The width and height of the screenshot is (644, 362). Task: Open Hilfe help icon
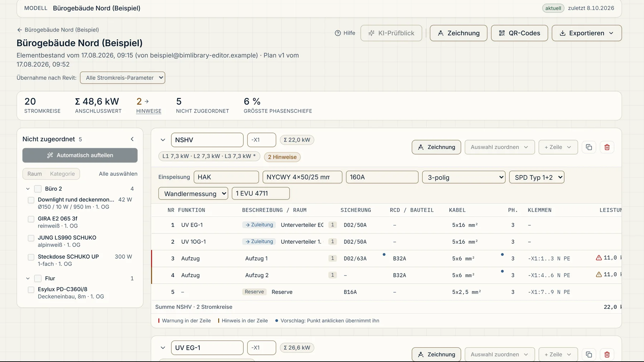338,33
